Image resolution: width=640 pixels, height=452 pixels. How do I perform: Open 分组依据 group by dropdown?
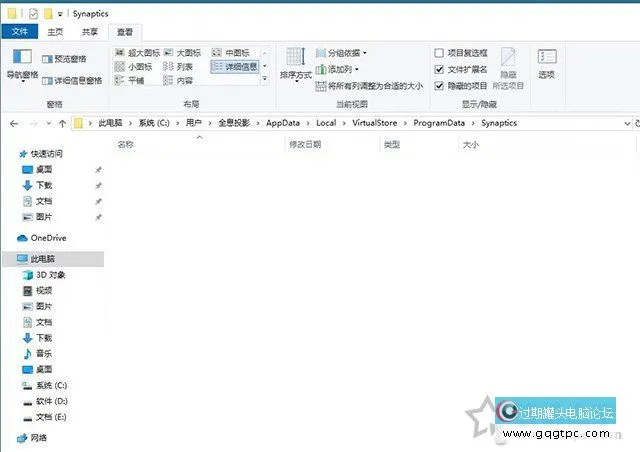point(341,53)
